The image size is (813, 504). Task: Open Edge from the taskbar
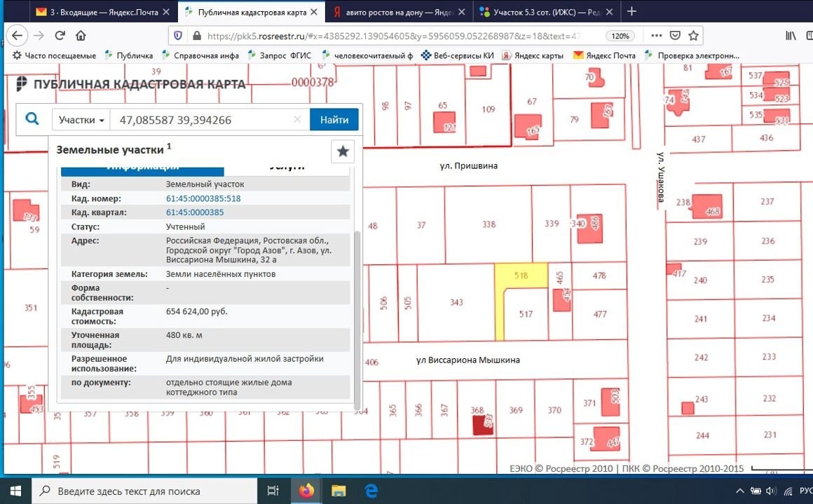(370, 491)
